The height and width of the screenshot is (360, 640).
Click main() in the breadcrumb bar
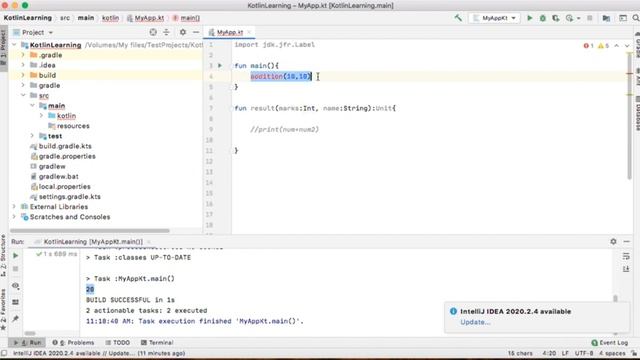click(187, 18)
